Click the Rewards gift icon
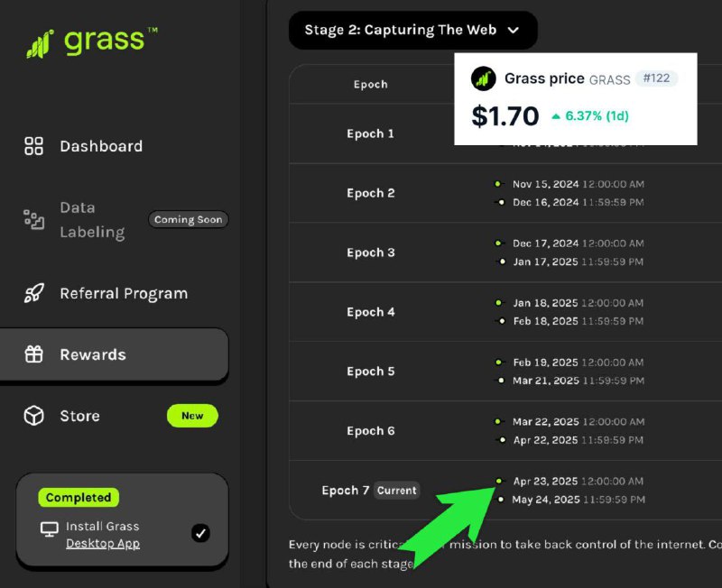Image resolution: width=722 pixels, height=588 pixels. click(x=33, y=354)
